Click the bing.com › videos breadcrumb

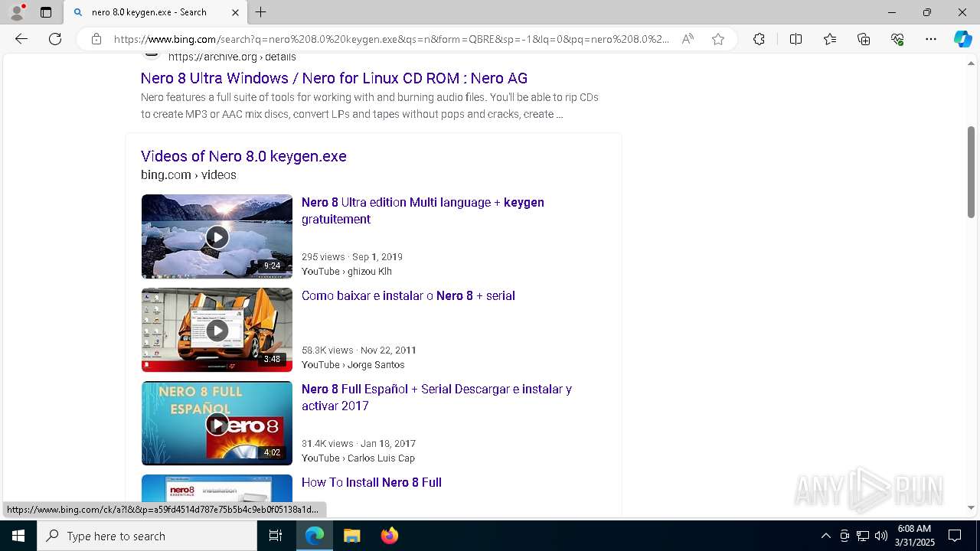click(x=188, y=175)
